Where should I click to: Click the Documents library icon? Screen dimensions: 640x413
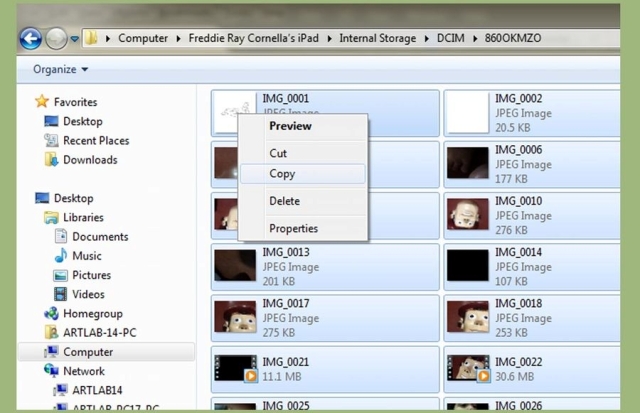(61, 236)
